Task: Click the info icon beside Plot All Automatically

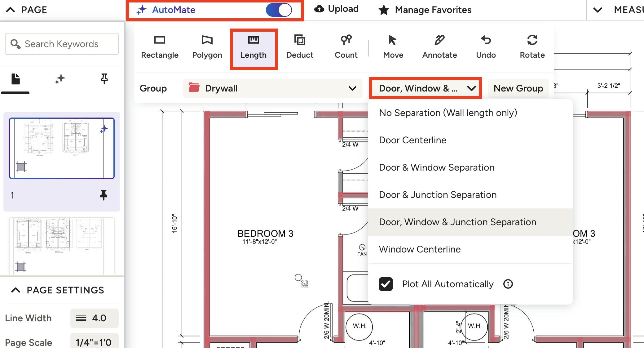Action: click(508, 284)
